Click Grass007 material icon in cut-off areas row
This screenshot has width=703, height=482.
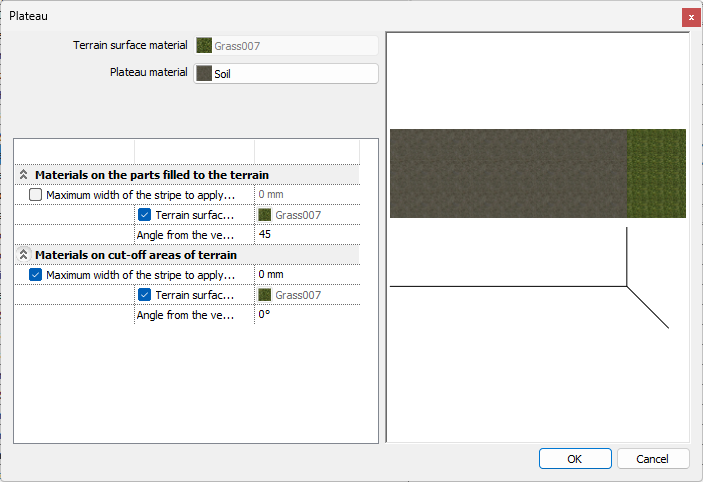click(x=265, y=295)
